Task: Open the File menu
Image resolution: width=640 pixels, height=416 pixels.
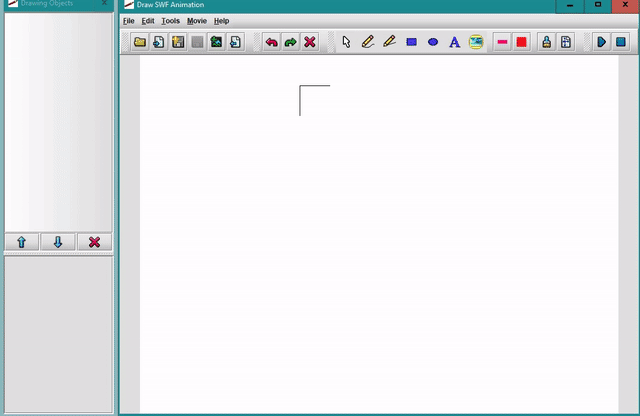Action: tap(129, 21)
